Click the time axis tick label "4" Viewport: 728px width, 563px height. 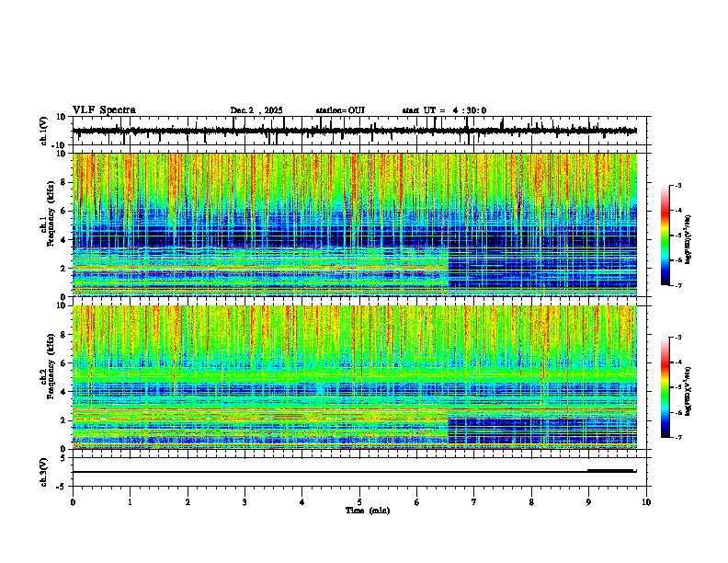point(302,502)
